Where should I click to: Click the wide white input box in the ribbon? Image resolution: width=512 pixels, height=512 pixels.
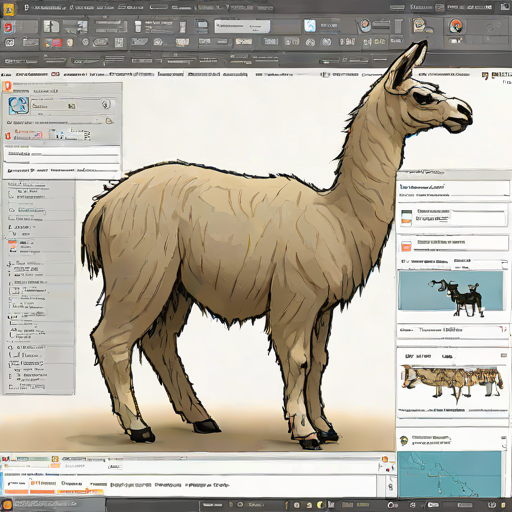(x=242, y=26)
